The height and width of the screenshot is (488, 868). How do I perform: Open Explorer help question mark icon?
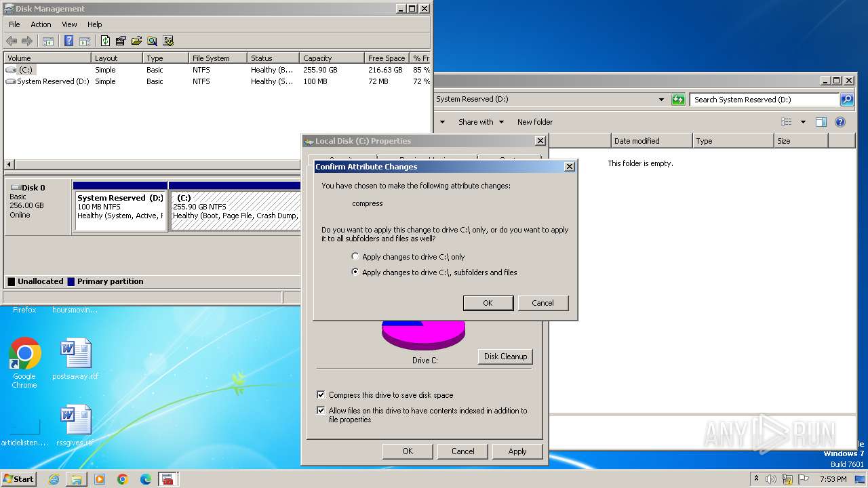(840, 122)
